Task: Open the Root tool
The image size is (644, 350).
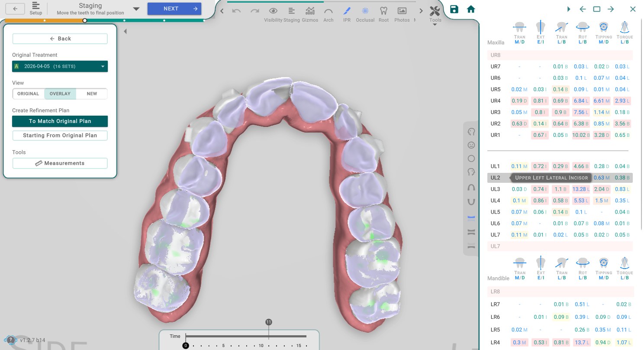Action: click(x=383, y=14)
